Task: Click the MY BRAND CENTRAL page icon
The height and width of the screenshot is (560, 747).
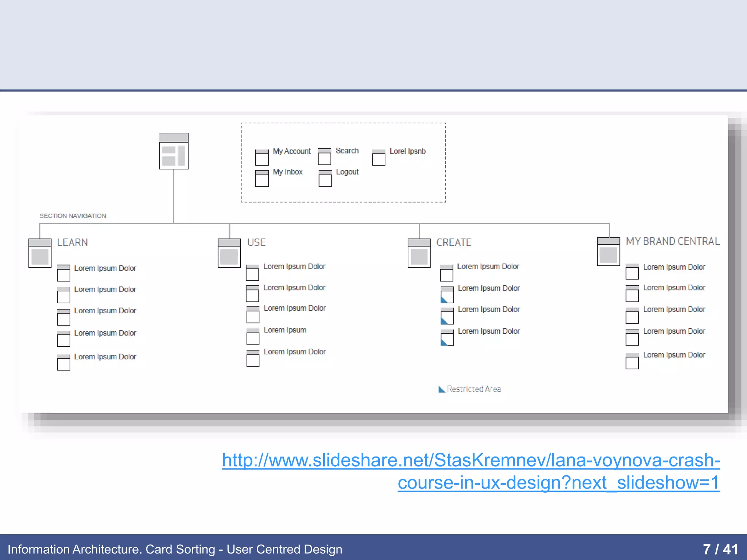Action: tap(608, 252)
